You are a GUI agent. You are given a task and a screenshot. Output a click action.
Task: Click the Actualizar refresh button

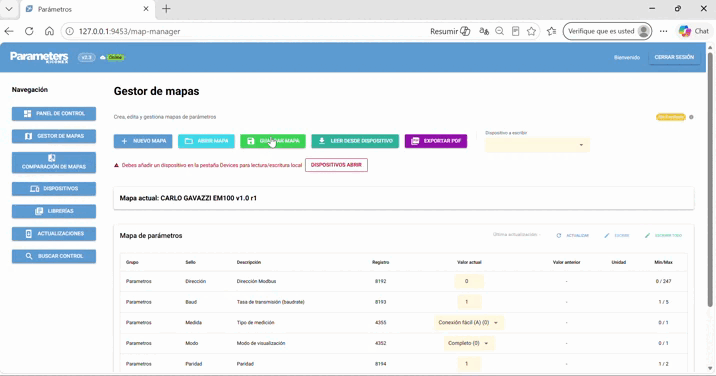click(x=573, y=236)
